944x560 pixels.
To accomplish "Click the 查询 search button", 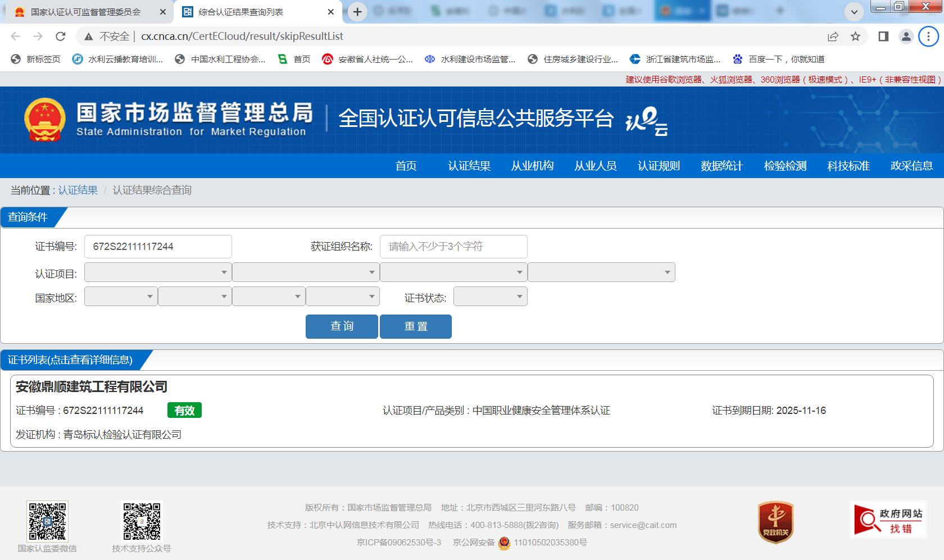I will (x=342, y=326).
